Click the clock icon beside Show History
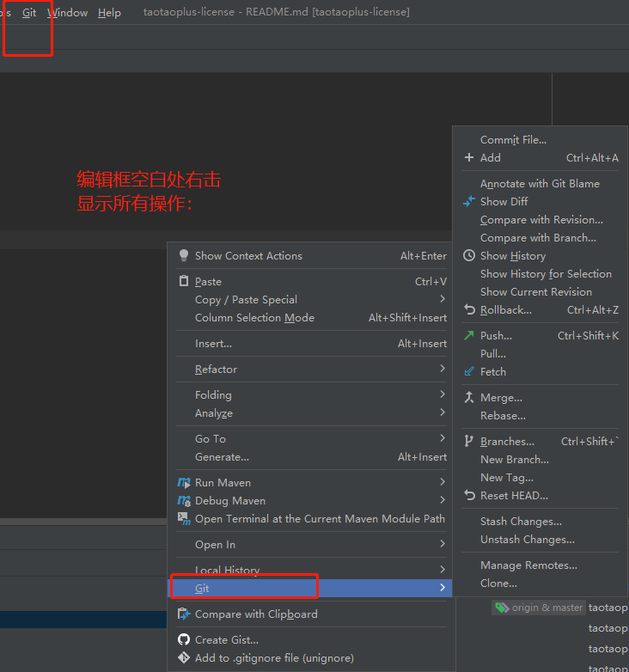The height and width of the screenshot is (672, 629). [469, 255]
